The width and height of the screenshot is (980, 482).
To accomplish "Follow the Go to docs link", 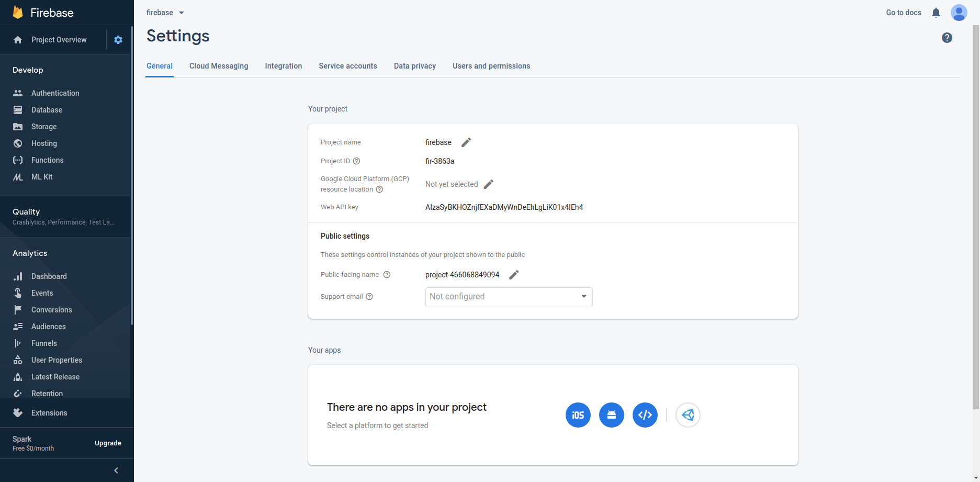I will (903, 13).
